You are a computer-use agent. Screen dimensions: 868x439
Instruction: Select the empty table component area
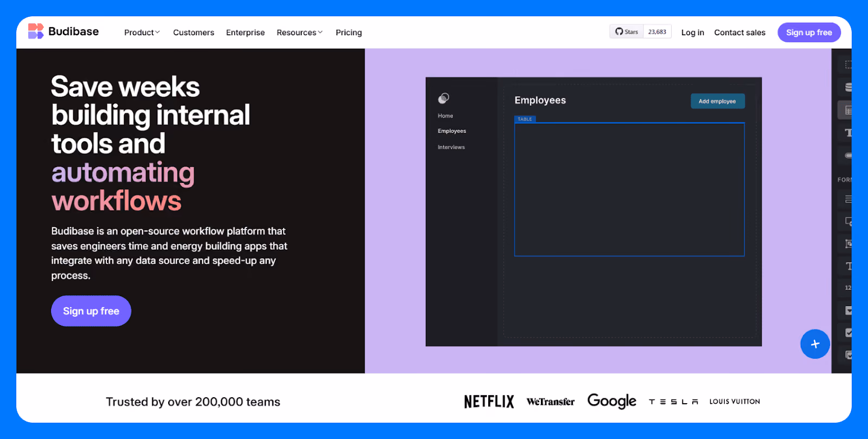629,189
